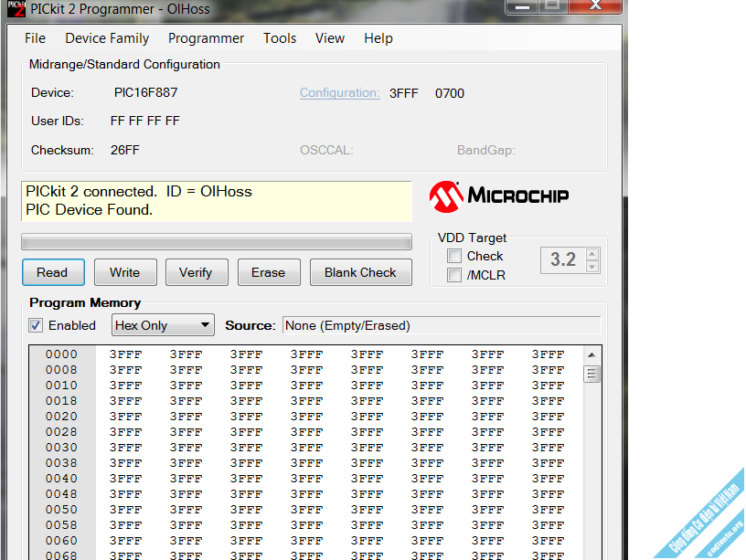Click device name PIC16F887
This screenshot has width=746, height=560.
(145, 92)
